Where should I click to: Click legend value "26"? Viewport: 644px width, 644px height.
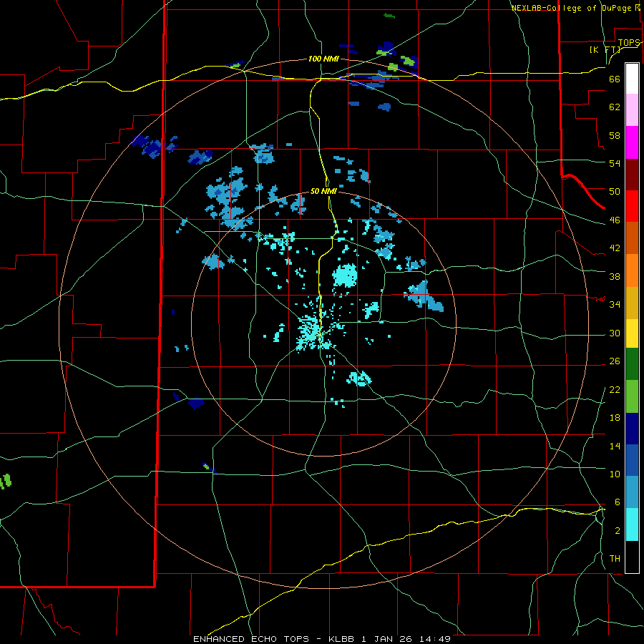[x=615, y=361]
